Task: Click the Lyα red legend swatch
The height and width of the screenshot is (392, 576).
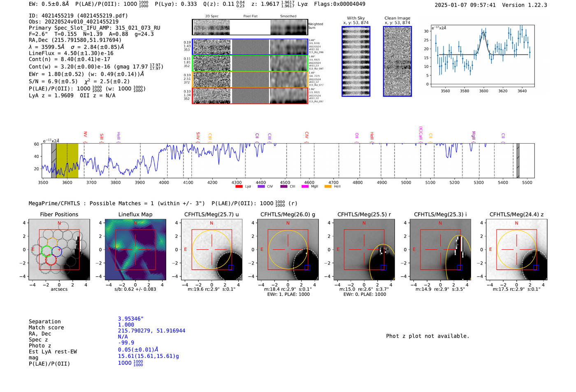Action: pos(239,187)
